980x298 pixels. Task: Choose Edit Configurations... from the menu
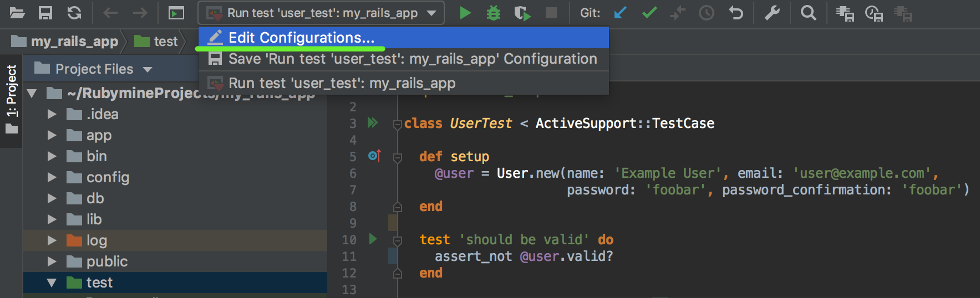click(x=404, y=38)
